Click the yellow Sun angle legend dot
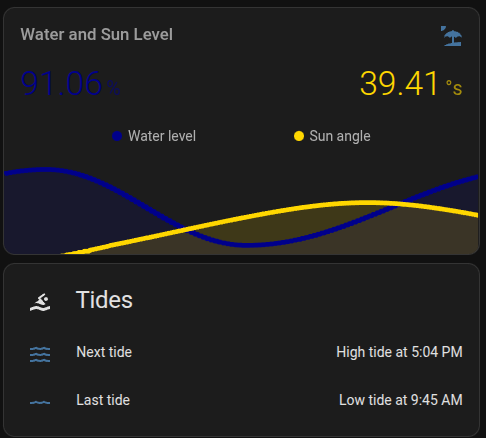 (x=299, y=136)
